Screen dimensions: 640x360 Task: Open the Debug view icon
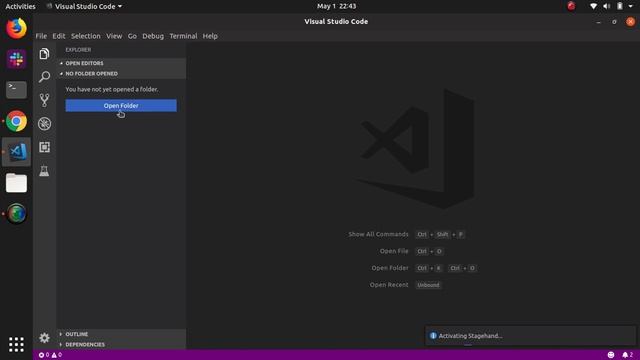coord(44,124)
